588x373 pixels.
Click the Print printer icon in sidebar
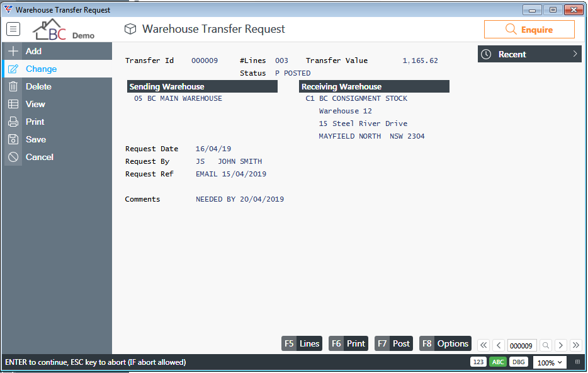pyautogui.click(x=13, y=122)
